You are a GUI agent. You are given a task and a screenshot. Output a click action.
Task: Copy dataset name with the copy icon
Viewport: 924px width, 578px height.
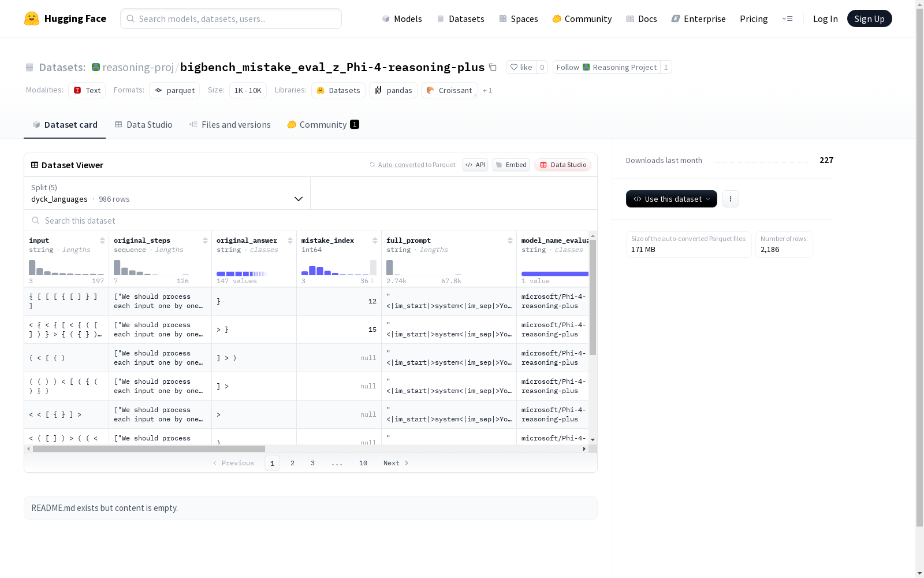click(x=493, y=67)
